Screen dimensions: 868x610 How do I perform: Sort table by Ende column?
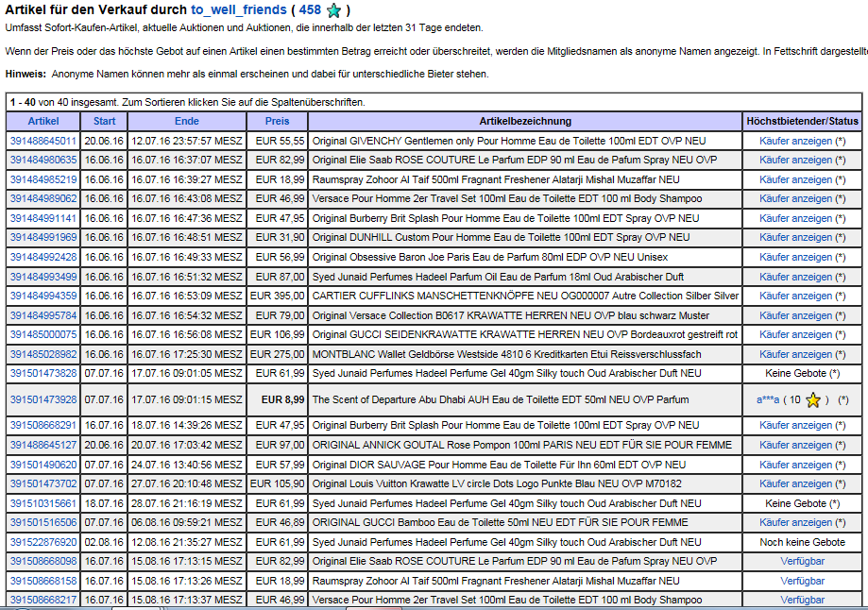(x=187, y=121)
